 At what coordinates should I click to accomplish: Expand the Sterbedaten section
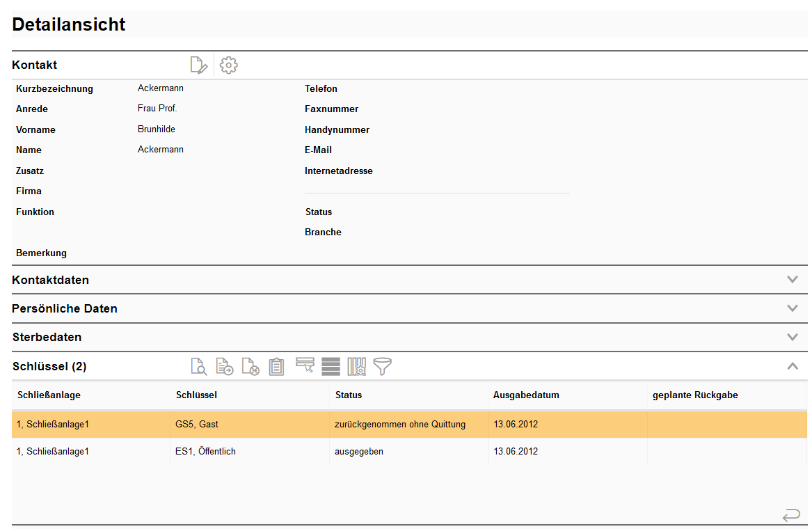click(x=792, y=338)
